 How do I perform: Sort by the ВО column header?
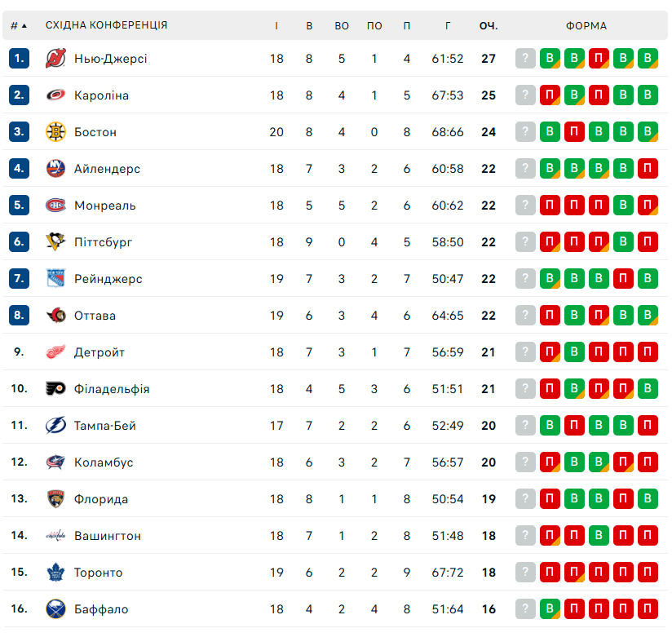click(x=342, y=25)
